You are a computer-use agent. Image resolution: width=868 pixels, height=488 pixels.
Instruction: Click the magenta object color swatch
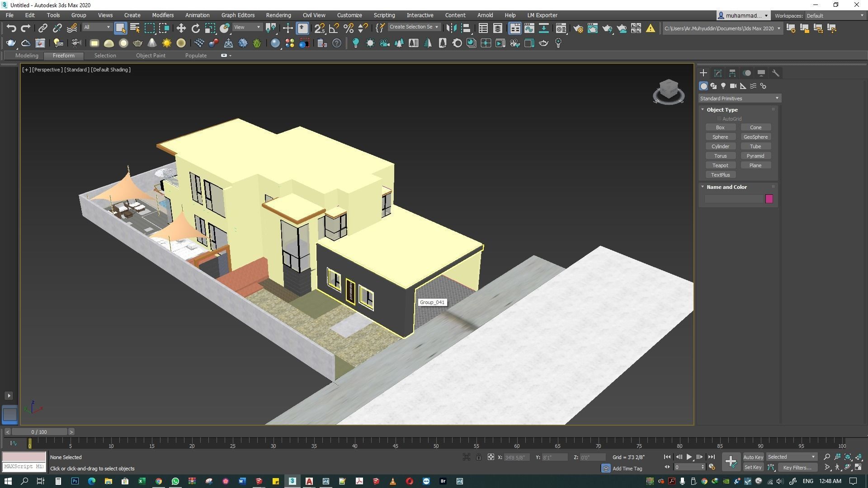tap(769, 199)
